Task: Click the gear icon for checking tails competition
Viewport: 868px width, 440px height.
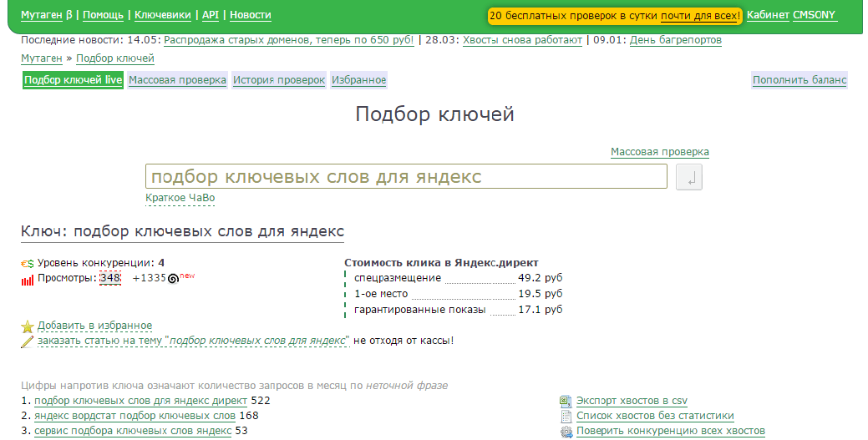Action: (x=566, y=431)
